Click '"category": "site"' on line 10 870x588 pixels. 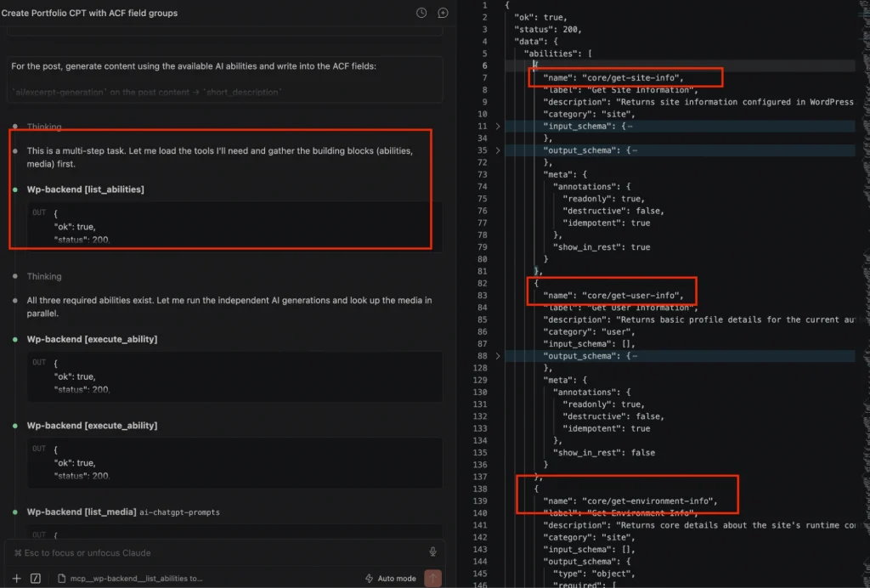pyautogui.click(x=590, y=114)
